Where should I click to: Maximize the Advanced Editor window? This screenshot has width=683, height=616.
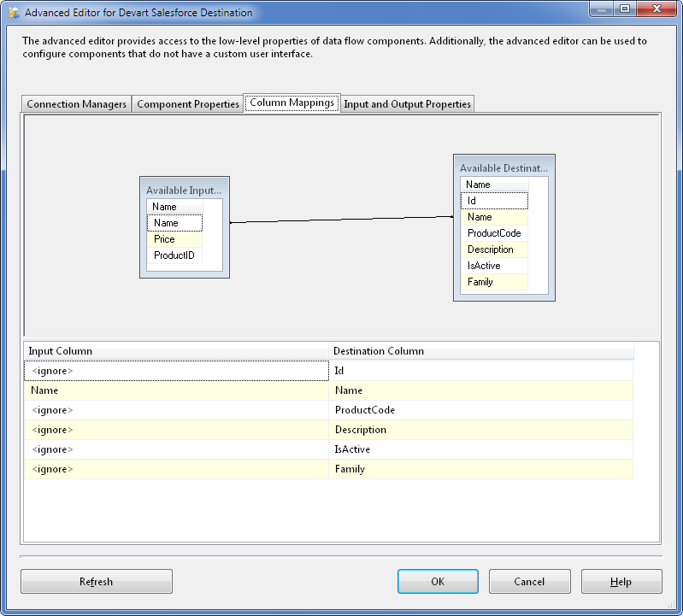[x=625, y=9]
